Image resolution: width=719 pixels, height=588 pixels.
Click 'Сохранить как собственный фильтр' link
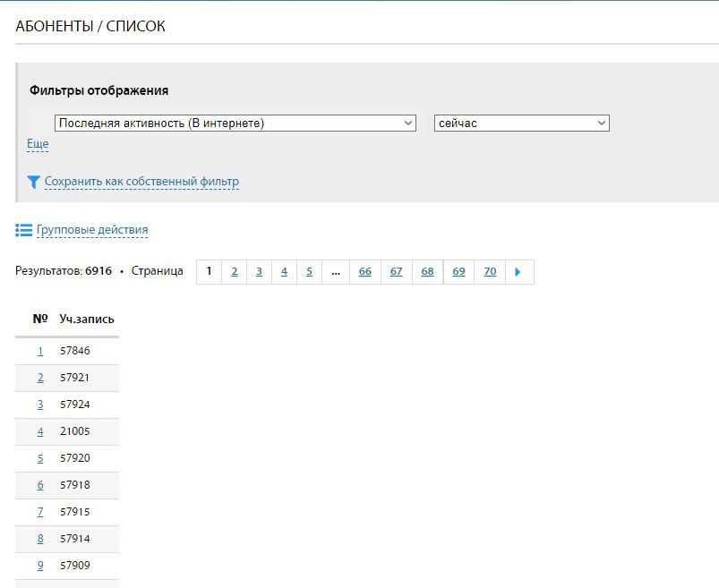point(141,182)
